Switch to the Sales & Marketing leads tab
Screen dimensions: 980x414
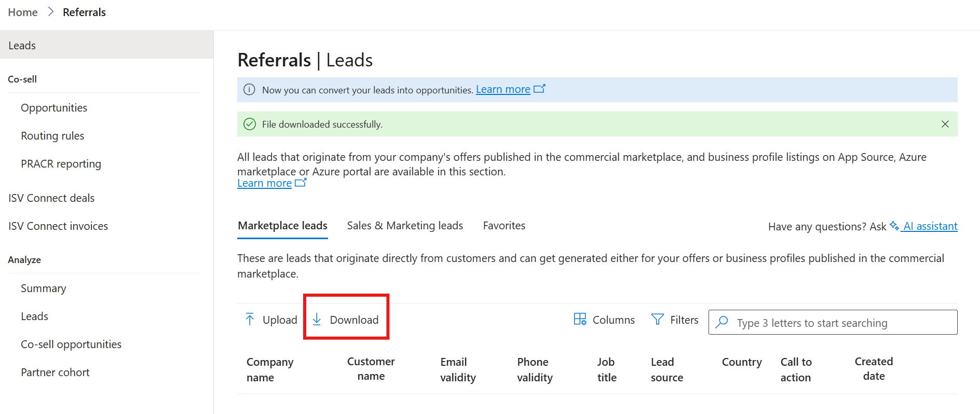coord(405,225)
